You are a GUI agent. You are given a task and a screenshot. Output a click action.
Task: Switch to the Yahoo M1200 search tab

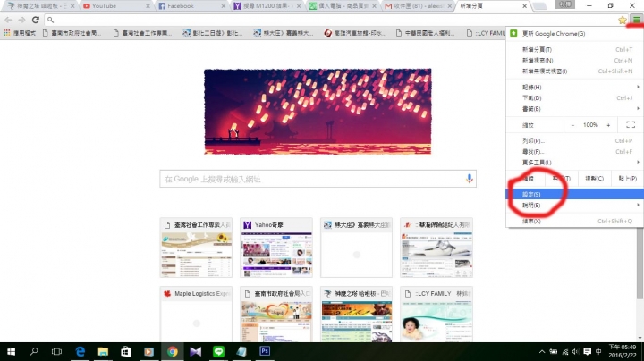coord(267,5)
